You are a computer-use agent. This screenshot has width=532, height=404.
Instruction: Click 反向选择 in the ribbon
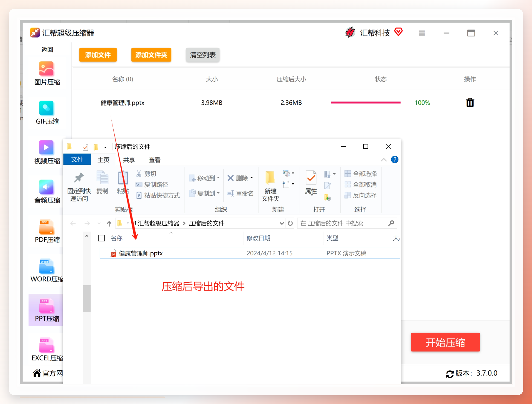point(361,195)
